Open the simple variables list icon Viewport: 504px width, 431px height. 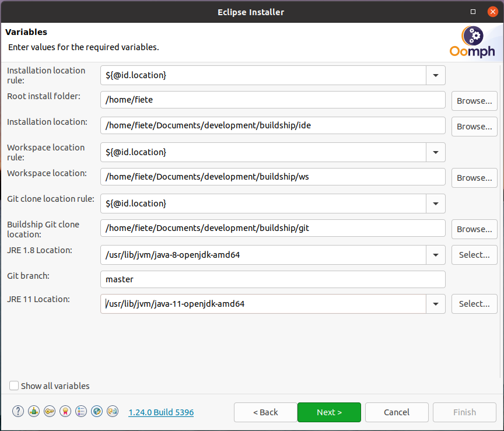[80, 411]
